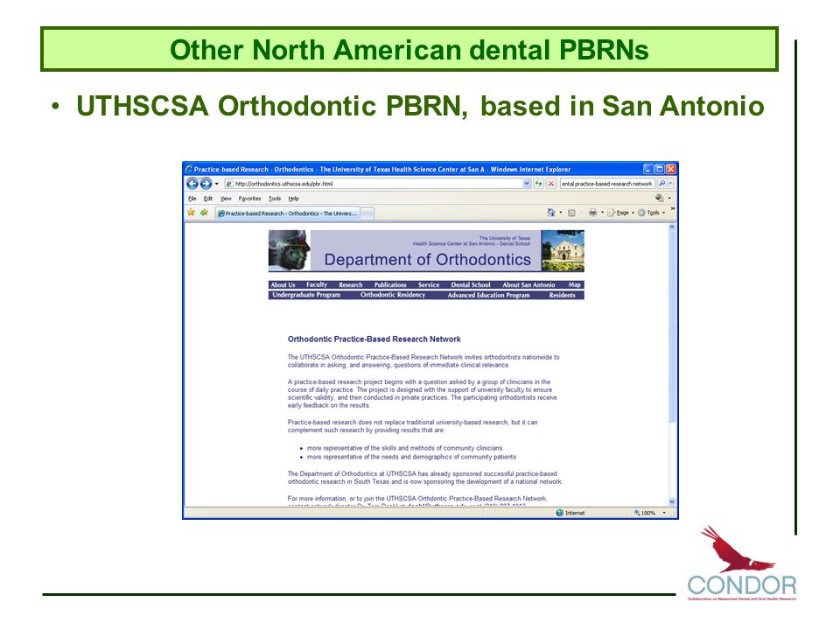840x630 pixels.
Task: Click the Publications navigation link
Action: pyautogui.click(x=390, y=285)
